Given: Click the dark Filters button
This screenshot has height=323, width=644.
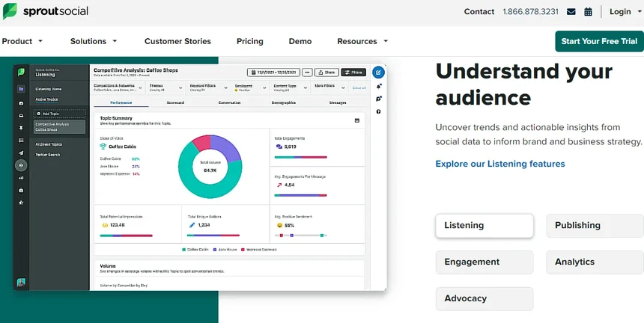Looking at the screenshot, I should (x=353, y=73).
